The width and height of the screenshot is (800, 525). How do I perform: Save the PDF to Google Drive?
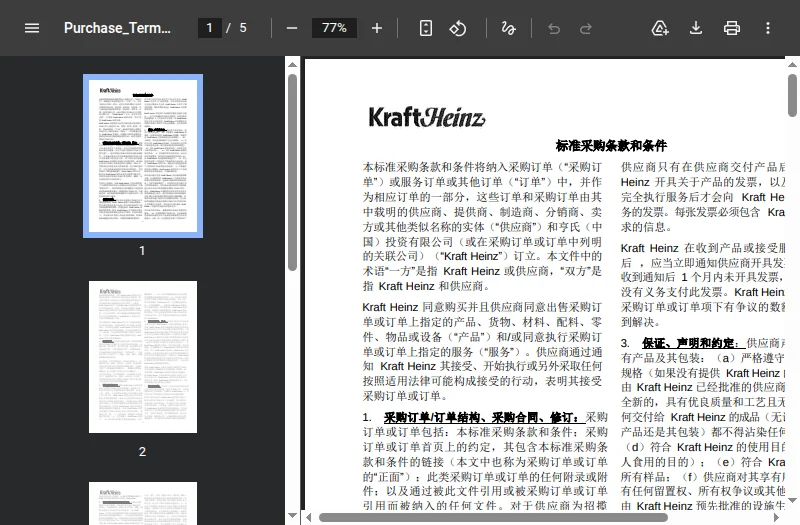(660, 28)
